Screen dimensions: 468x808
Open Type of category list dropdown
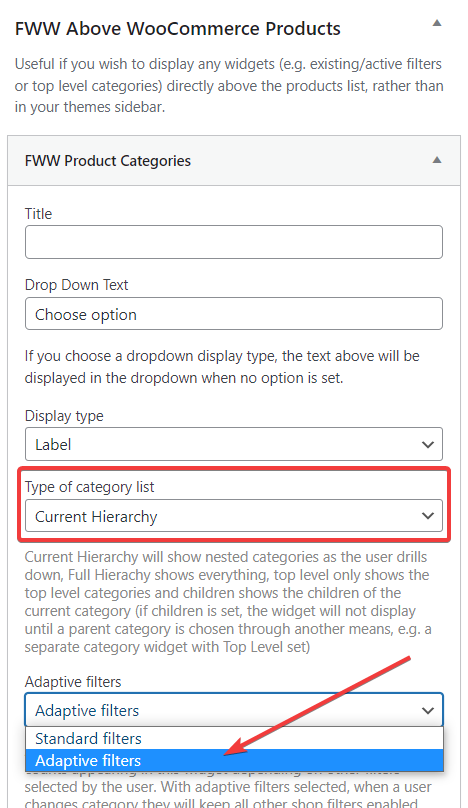click(x=233, y=516)
